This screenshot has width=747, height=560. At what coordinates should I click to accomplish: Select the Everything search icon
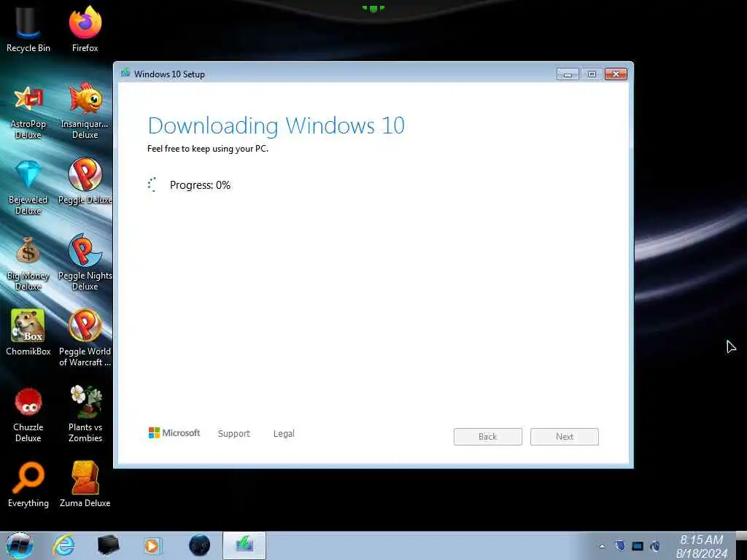tap(28, 484)
